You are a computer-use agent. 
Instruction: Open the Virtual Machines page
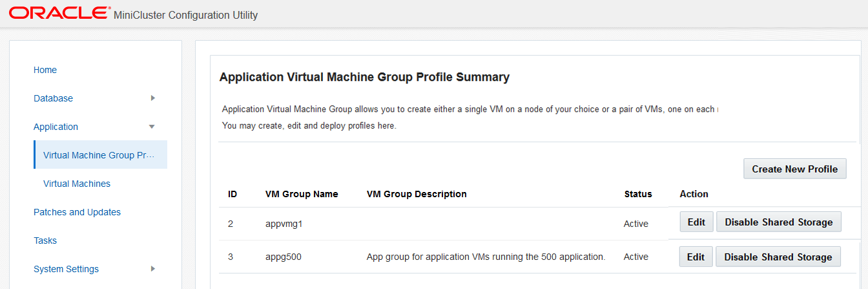77,184
